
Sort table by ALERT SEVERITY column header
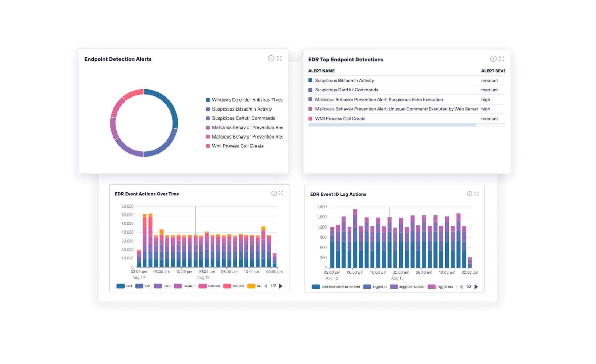[493, 71]
